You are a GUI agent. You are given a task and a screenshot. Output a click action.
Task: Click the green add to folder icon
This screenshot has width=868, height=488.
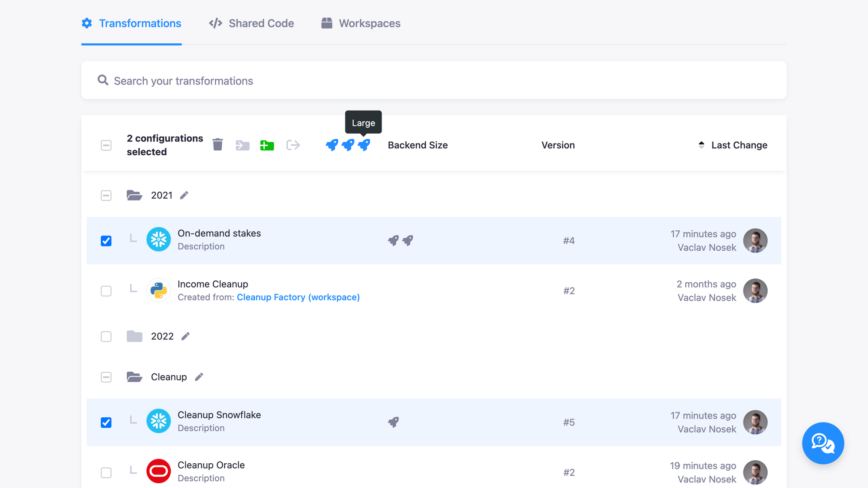(267, 145)
